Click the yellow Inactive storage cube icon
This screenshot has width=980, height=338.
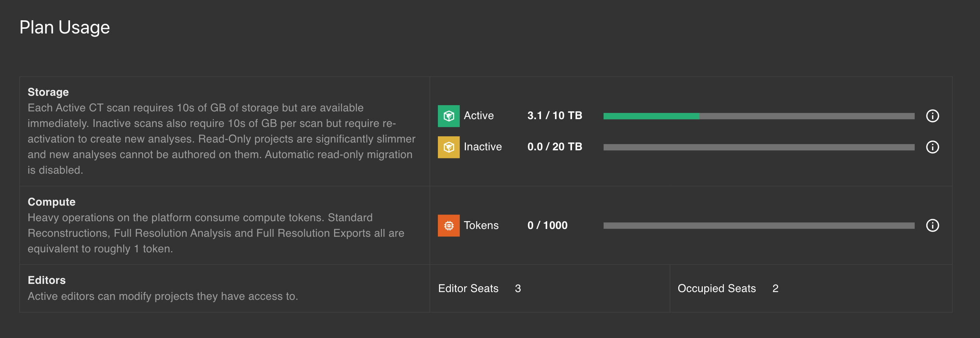449,147
